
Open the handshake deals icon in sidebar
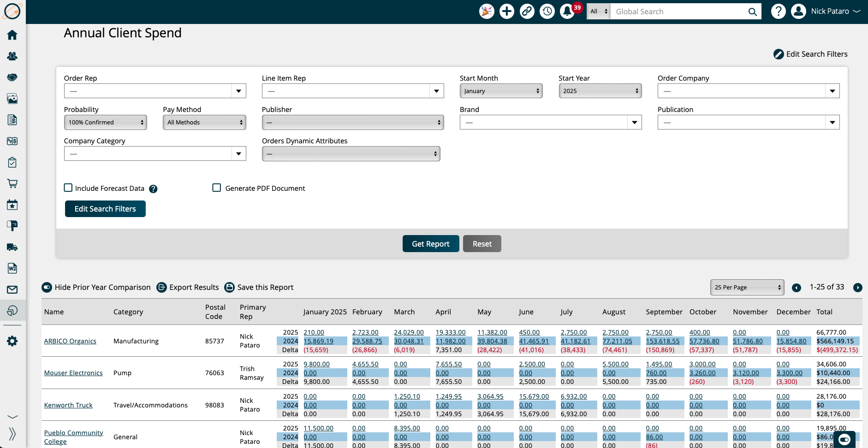(x=12, y=77)
